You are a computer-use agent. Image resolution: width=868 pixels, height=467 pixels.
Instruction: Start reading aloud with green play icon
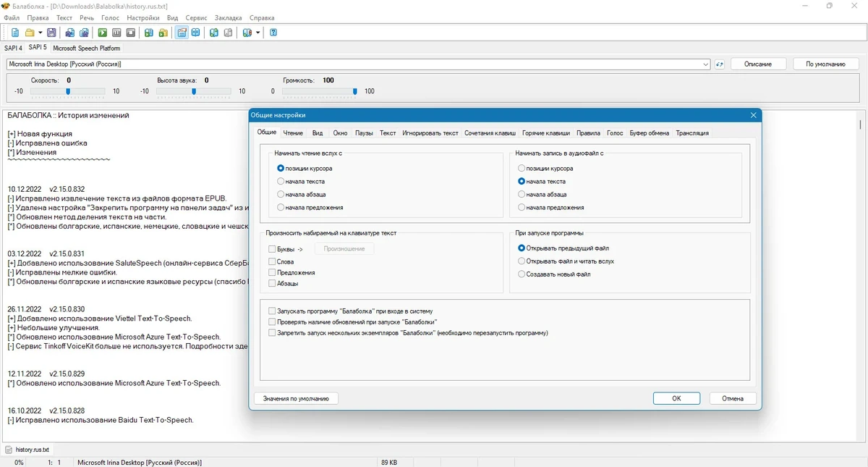(103, 33)
